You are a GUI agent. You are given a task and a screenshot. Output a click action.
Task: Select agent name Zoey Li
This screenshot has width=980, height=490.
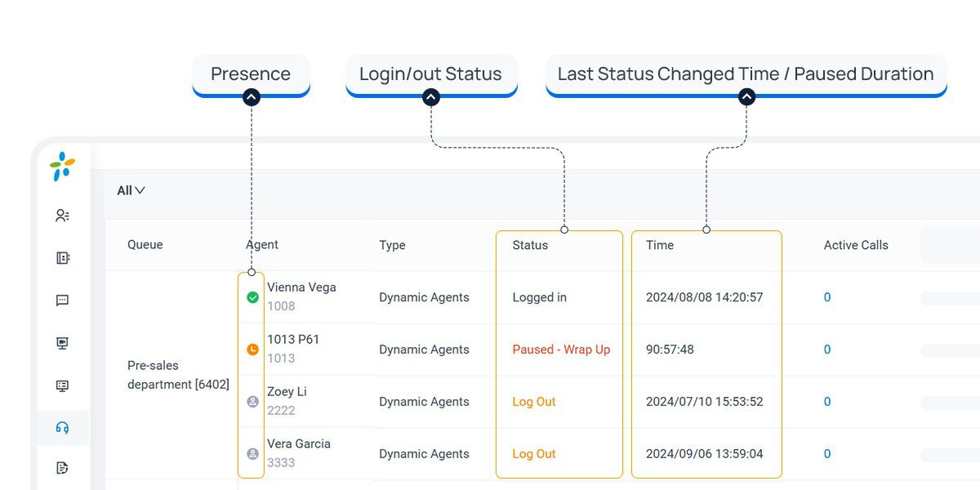pyautogui.click(x=287, y=392)
